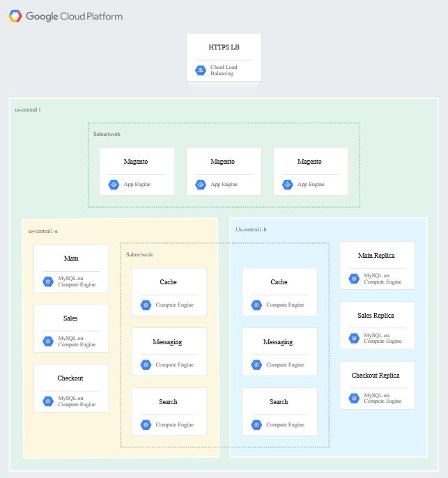Click the Compute Engine icon in Checkout card
Screen dimensions: 448x478
[48, 401]
